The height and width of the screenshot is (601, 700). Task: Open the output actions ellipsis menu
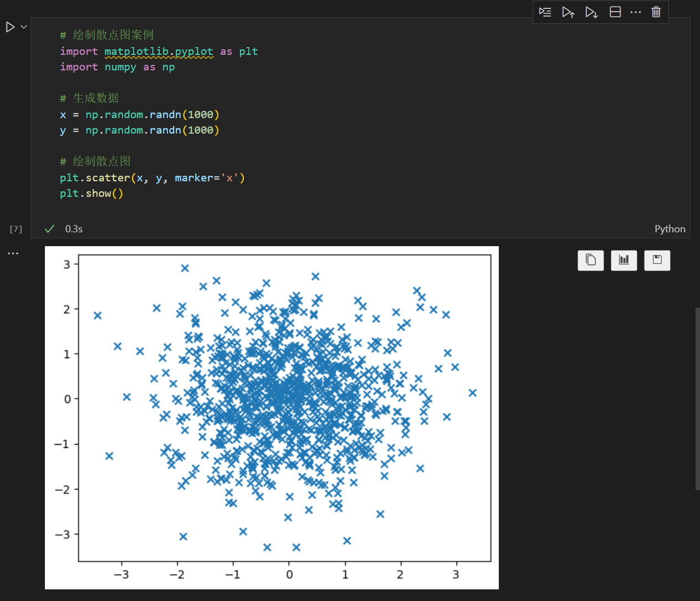coord(13,253)
